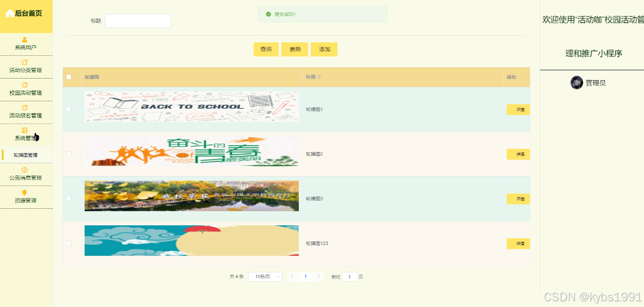This screenshot has width=644, height=307.
Task: Click the 管理员 avatar image
Action: click(x=576, y=83)
